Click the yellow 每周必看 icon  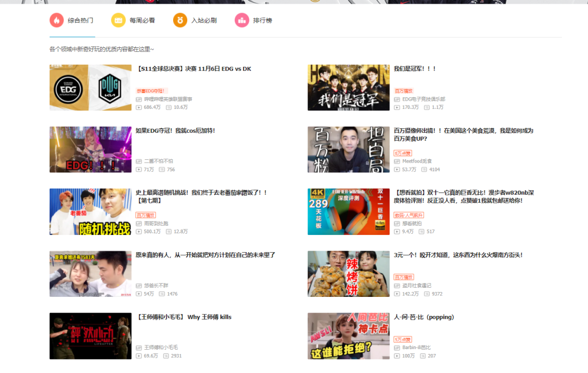click(x=118, y=20)
